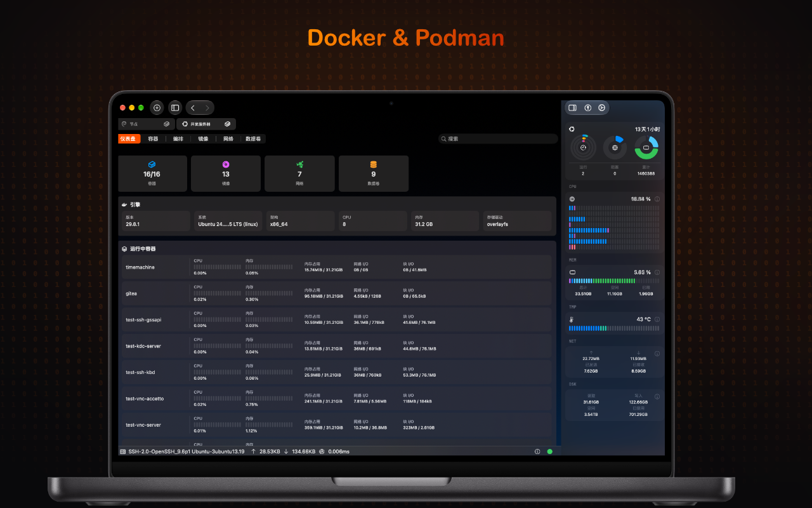Click the gitea CPU usage bar
The width and height of the screenshot is (812, 508).
[x=218, y=293]
